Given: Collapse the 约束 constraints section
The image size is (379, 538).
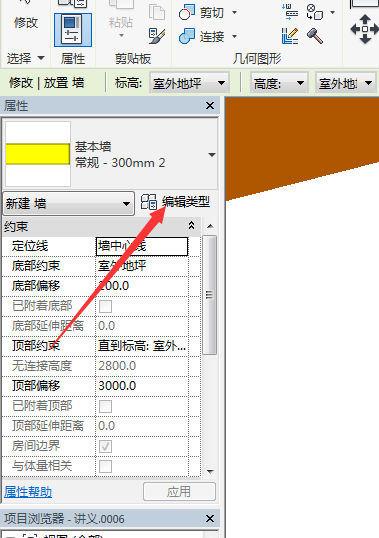Looking at the screenshot, I should click(191, 225).
